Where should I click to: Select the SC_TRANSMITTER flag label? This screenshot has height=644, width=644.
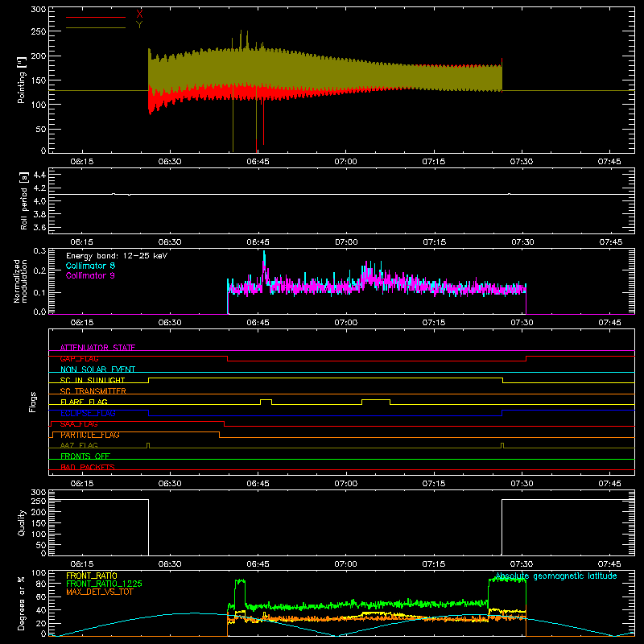93,391
